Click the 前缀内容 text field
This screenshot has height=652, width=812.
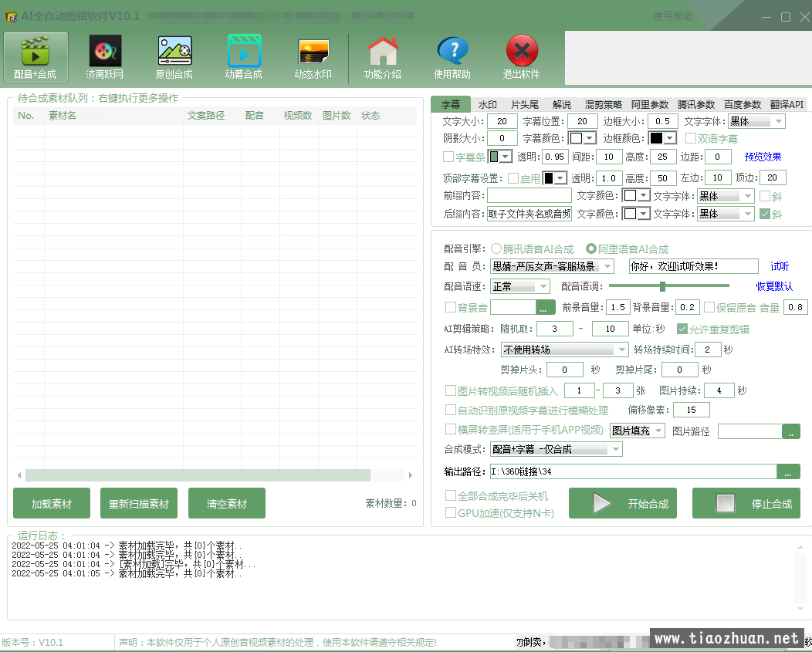pyautogui.click(x=529, y=196)
